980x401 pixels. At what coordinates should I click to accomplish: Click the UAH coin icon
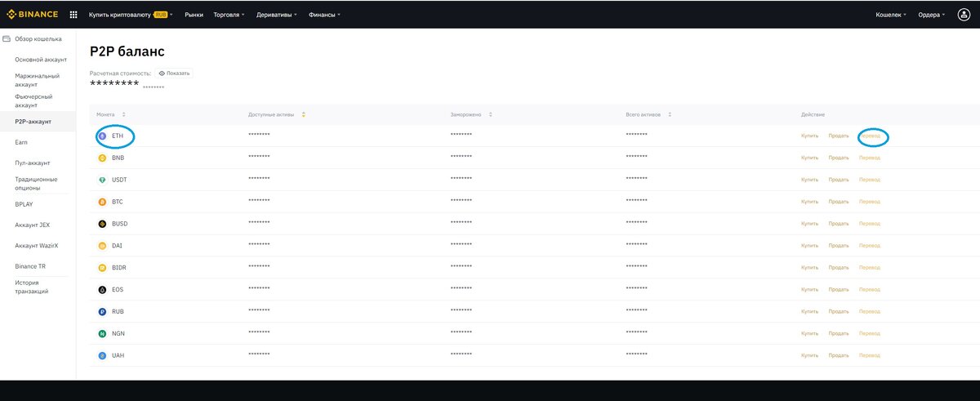coord(103,356)
